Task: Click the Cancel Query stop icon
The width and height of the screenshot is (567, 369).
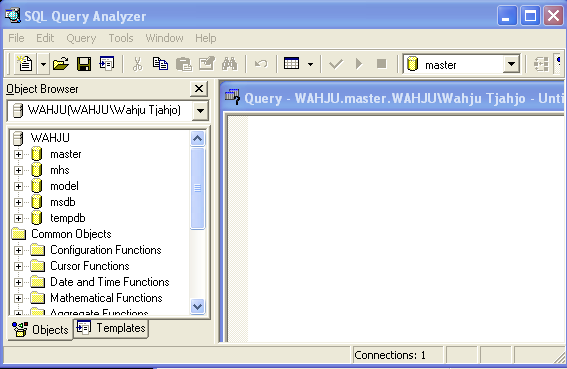Action: (381, 64)
